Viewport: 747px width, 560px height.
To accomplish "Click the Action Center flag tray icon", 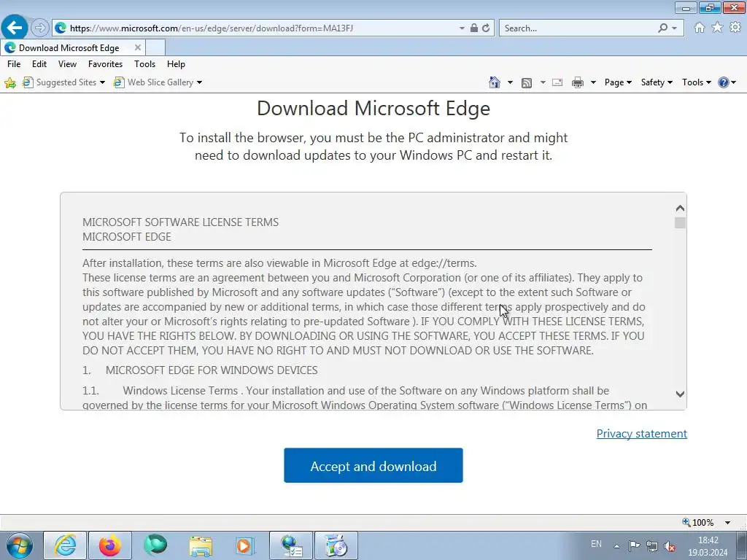I will (634, 545).
